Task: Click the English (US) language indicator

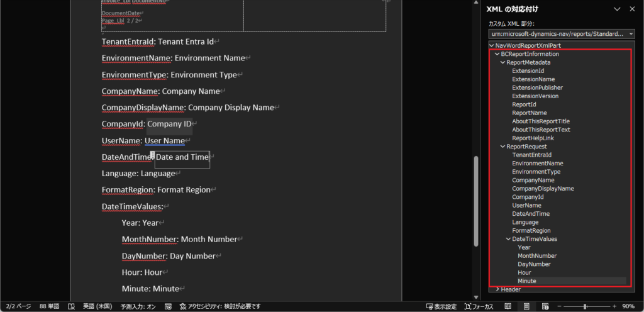Action: click(x=97, y=306)
